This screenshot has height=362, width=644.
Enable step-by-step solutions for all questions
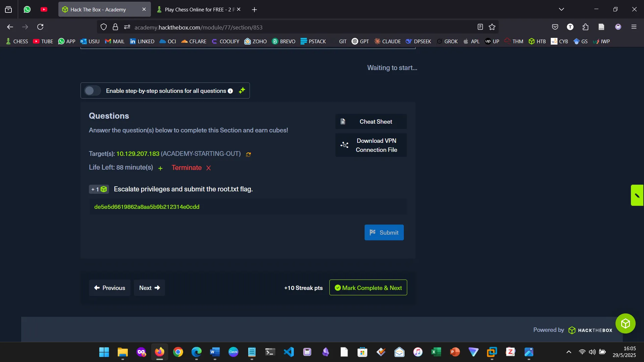tap(92, 90)
